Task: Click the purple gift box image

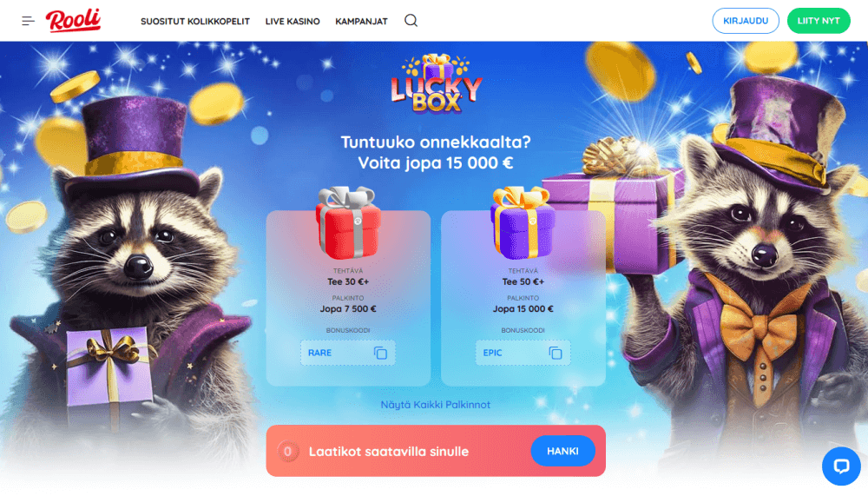Action: click(523, 222)
